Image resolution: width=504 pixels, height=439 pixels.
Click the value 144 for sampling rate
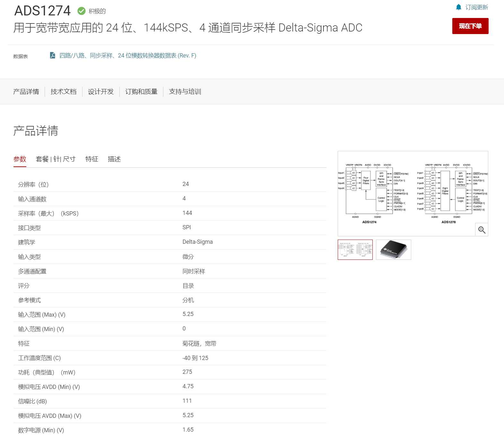[x=187, y=213]
